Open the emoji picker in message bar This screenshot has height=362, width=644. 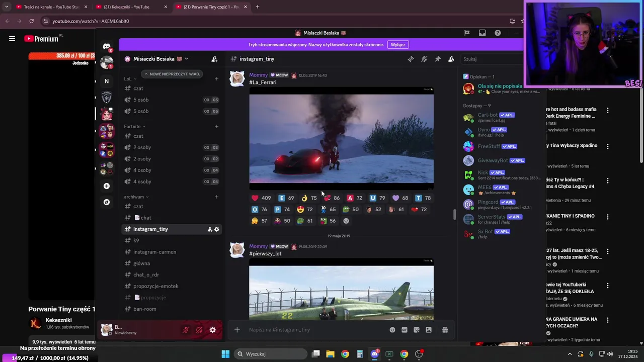coord(392,330)
